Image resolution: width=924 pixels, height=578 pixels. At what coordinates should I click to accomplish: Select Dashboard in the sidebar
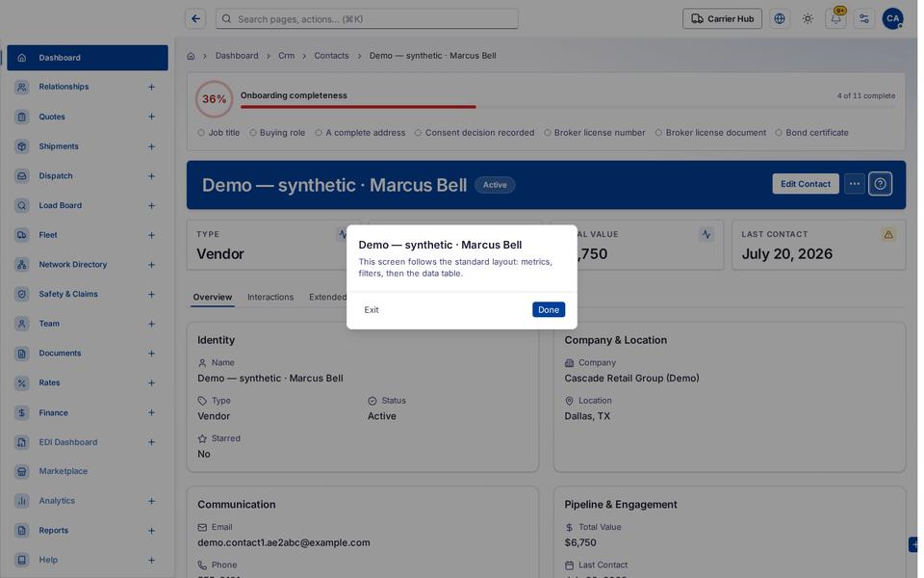coord(88,58)
